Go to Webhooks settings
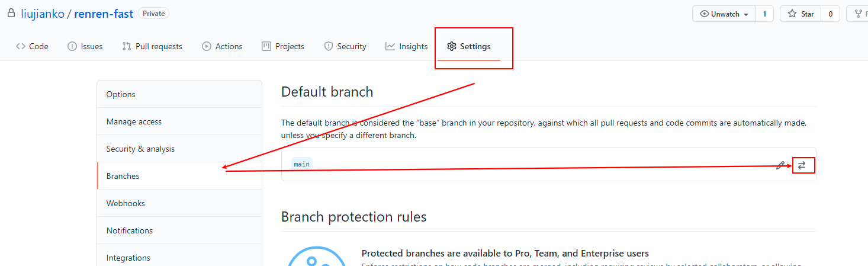 tap(126, 203)
